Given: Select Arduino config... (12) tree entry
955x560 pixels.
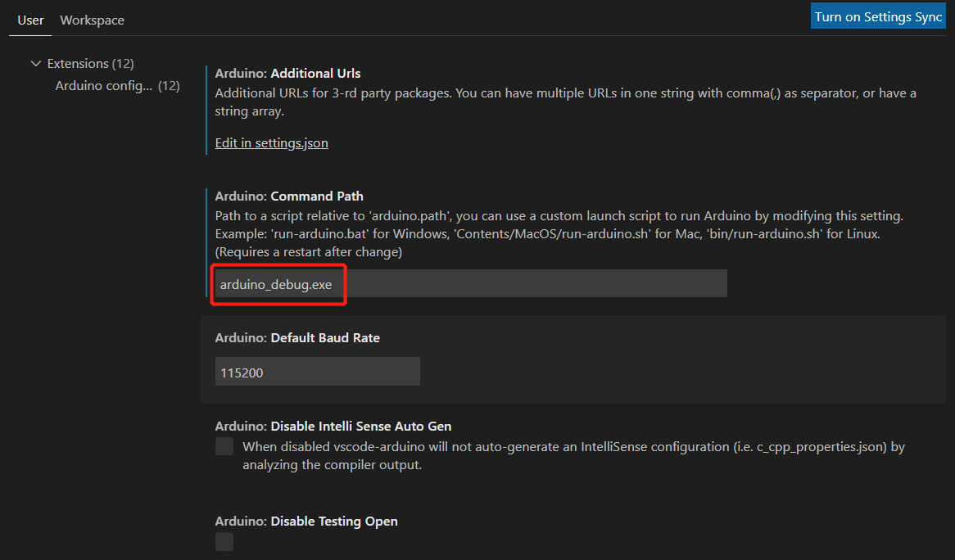Looking at the screenshot, I should pos(118,86).
